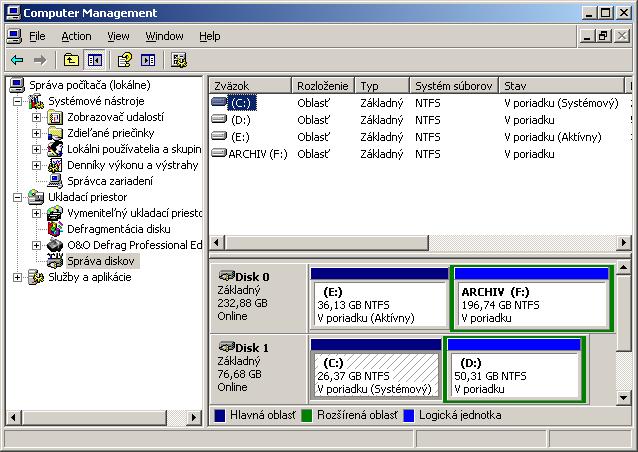
Task: Click the Defragmentácia disku icon
Action: (x=55, y=229)
